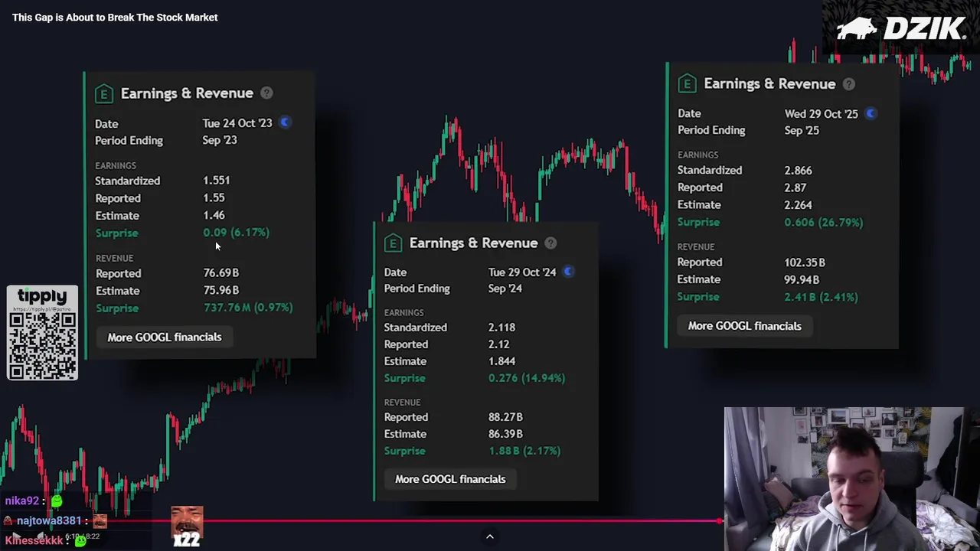Image resolution: width=980 pixels, height=551 pixels.
Task: Click the x22 laughing emote
Action: [x=187, y=527]
